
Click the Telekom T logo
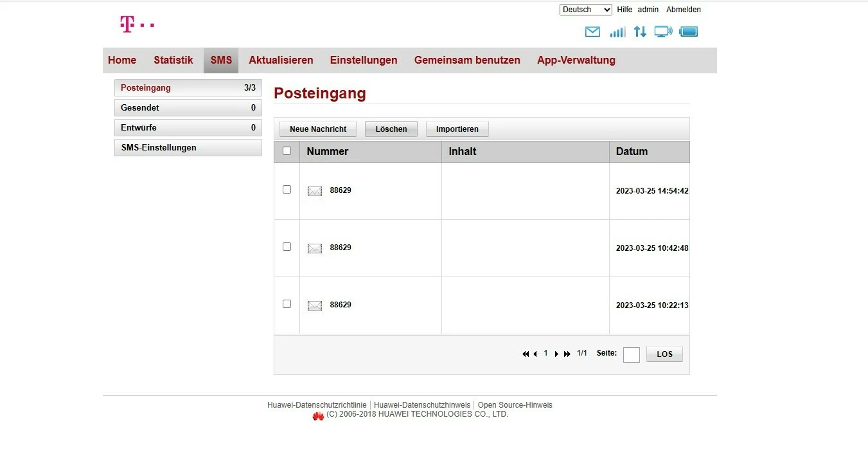tap(137, 24)
